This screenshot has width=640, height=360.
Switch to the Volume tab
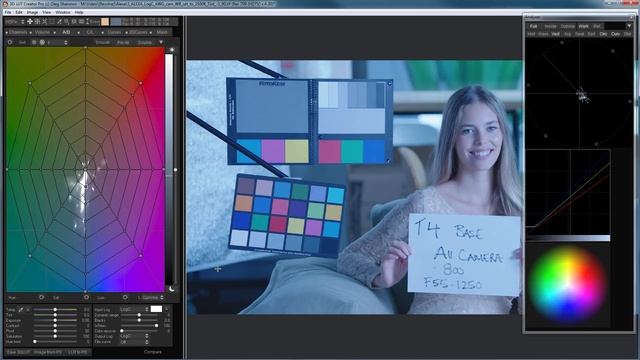coord(42,32)
